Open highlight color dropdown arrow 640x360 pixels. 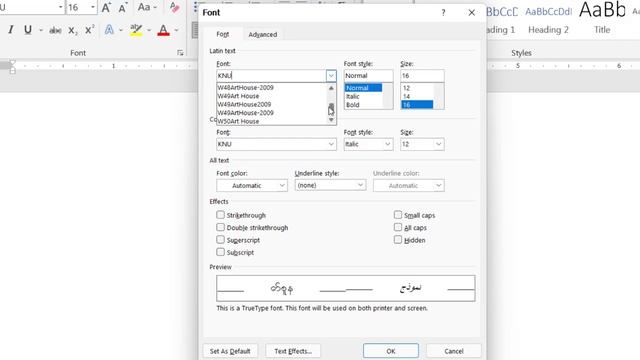pos(149,30)
